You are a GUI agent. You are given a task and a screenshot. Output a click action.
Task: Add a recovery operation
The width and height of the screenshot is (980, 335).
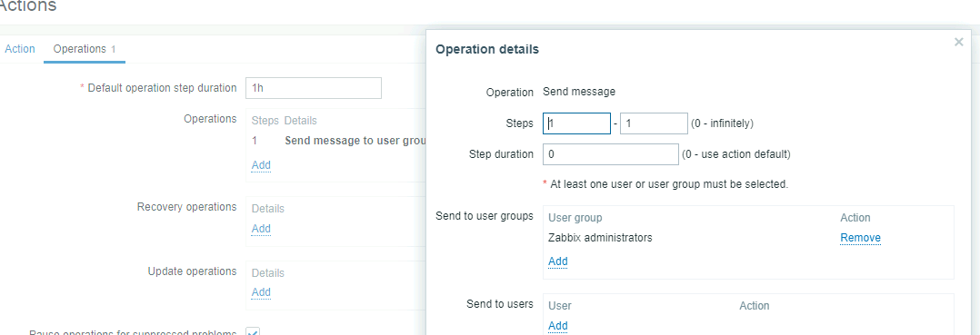261,228
